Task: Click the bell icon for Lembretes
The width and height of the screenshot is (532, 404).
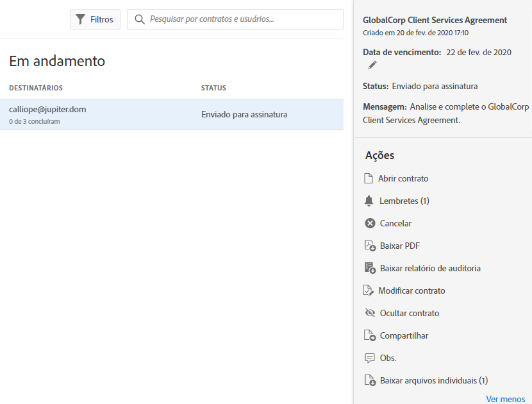Action: pos(369,201)
